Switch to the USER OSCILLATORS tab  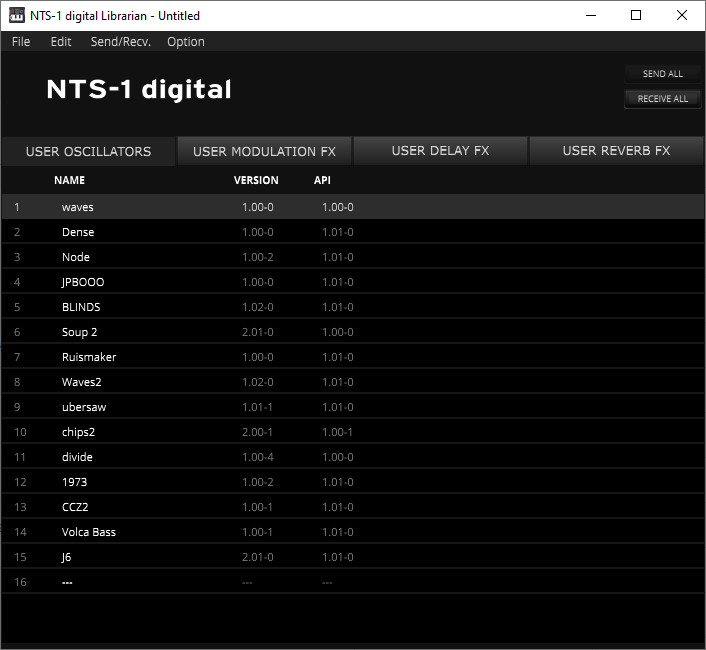pyautogui.click(x=88, y=151)
